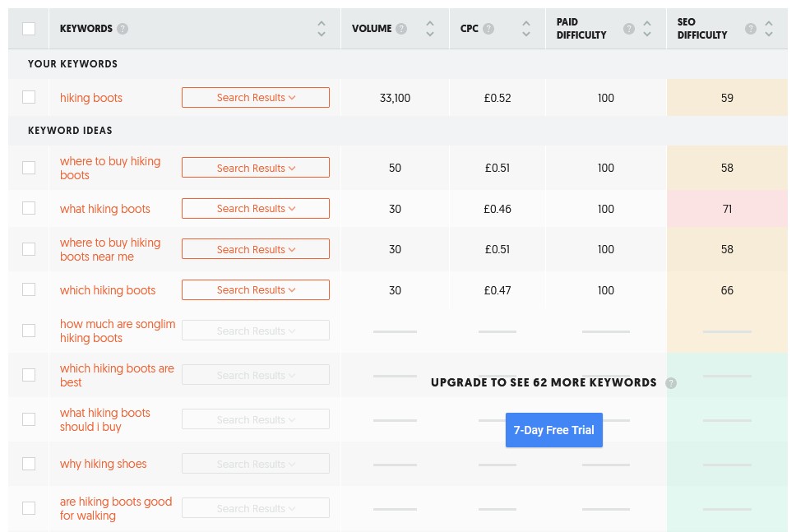
Task: Open 'which hiking boots are best' link
Action: [x=117, y=375]
